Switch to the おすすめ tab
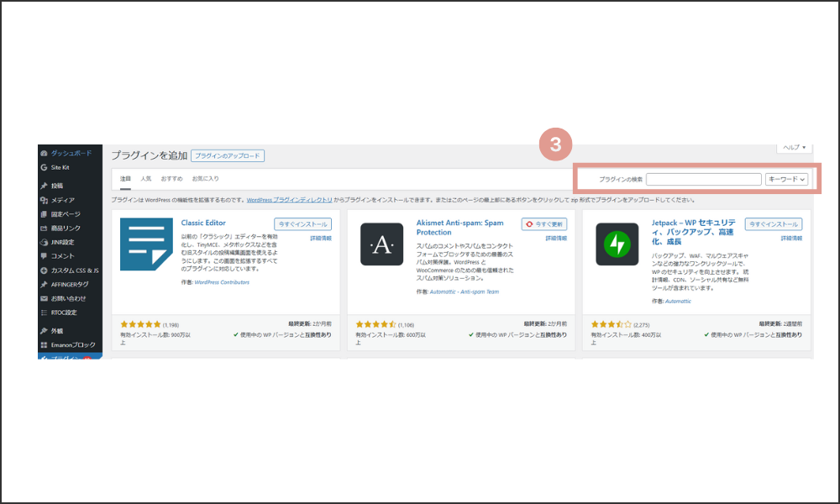The height and width of the screenshot is (504, 840). tap(172, 178)
